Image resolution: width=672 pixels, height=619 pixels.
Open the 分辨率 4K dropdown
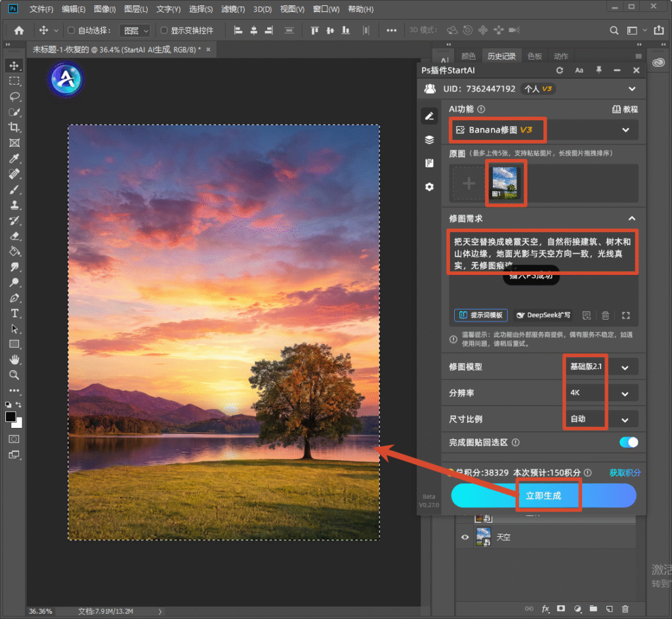[x=601, y=393]
